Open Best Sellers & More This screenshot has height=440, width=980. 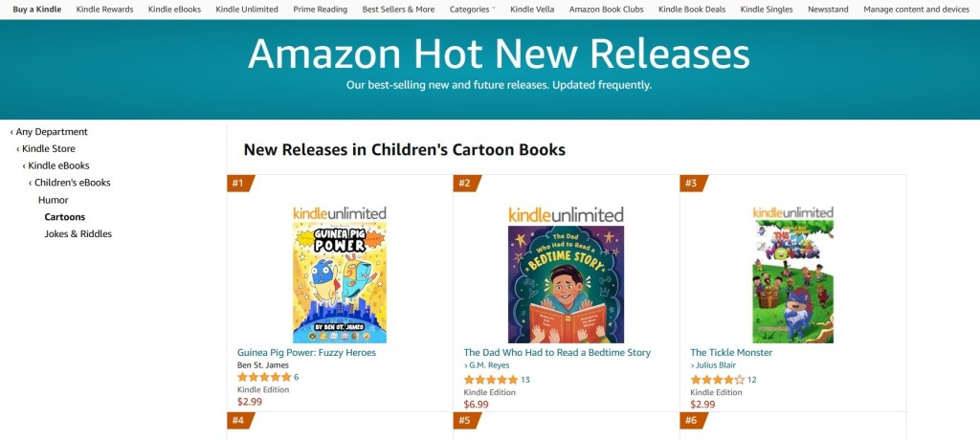[398, 10]
